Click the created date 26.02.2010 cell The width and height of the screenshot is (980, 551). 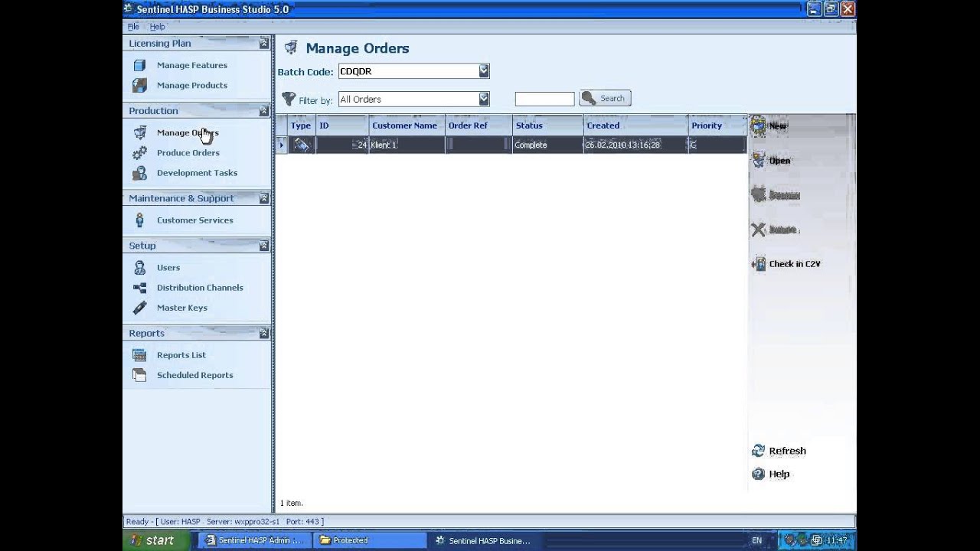(635, 145)
